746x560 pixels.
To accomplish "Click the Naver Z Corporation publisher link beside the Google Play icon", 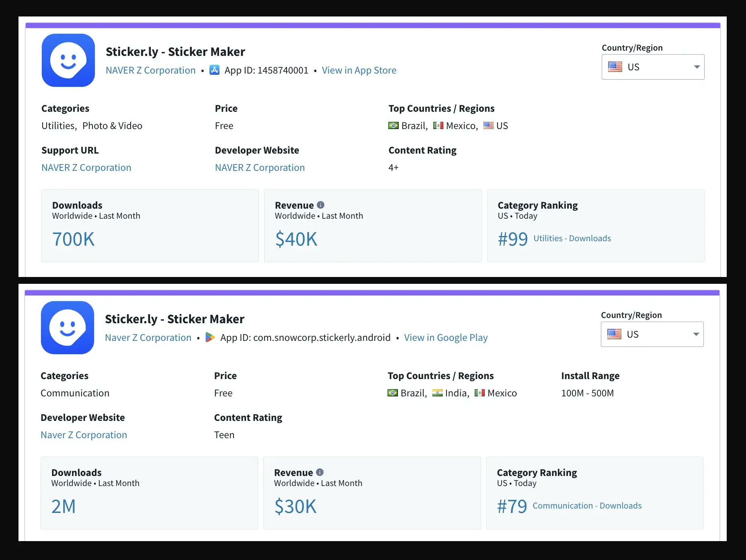I will click(148, 338).
